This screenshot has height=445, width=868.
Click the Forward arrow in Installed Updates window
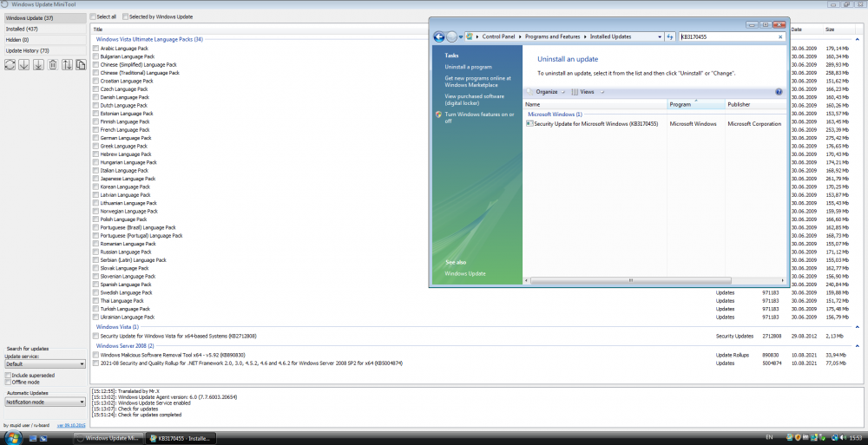(451, 36)
